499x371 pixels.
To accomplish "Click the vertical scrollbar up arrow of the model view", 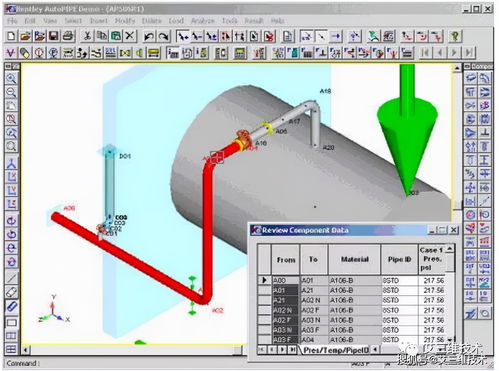I will (x=457, y=68).
